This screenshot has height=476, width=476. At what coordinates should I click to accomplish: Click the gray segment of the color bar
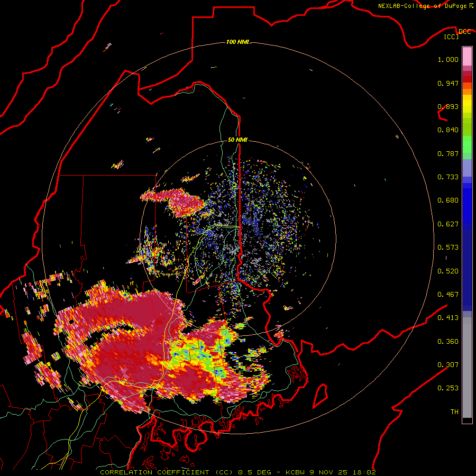[x=467, y=368]
